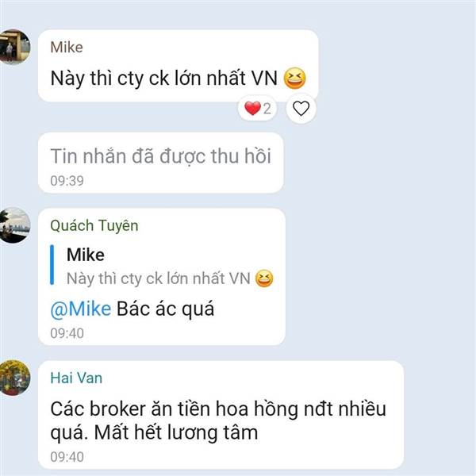Click sender name Mike above the first message
476x476 pixels.
67,47
